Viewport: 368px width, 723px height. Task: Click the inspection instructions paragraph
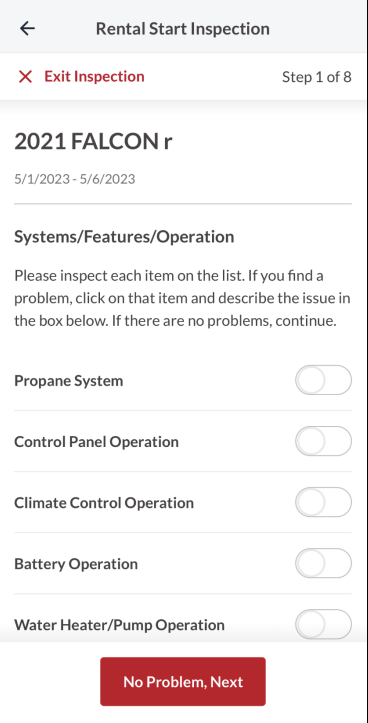[x=183, y=298]
